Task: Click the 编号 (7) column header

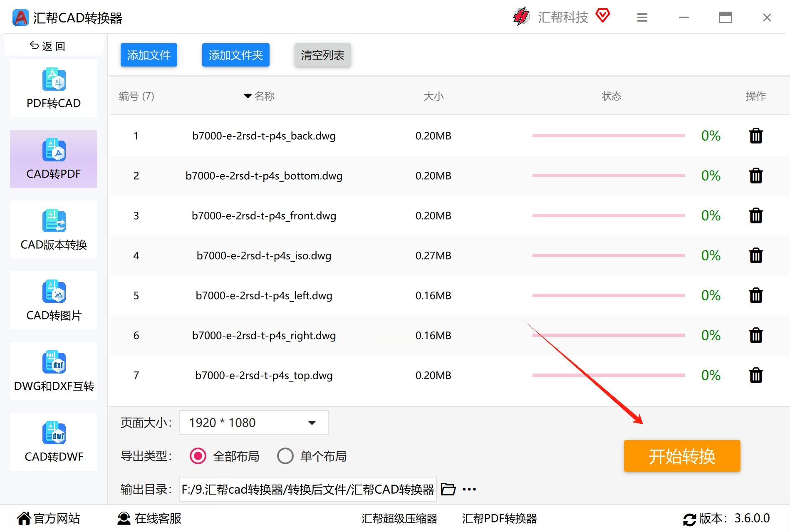Action: tap(136, 96)
